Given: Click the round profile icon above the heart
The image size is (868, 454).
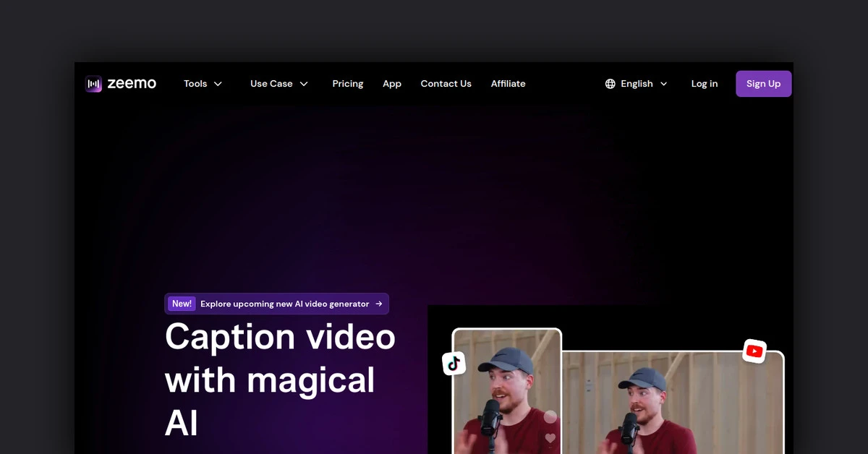Looking at the screenshot, I should coord(550,416).
